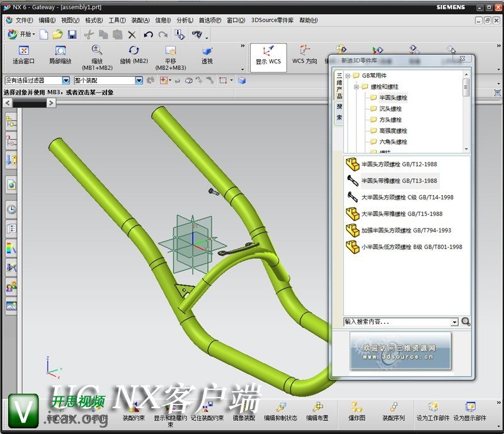Viewport: 504px width, 434px height.
Task: Click 装配约束 assembly constraints tool
Action: (134, 412)
